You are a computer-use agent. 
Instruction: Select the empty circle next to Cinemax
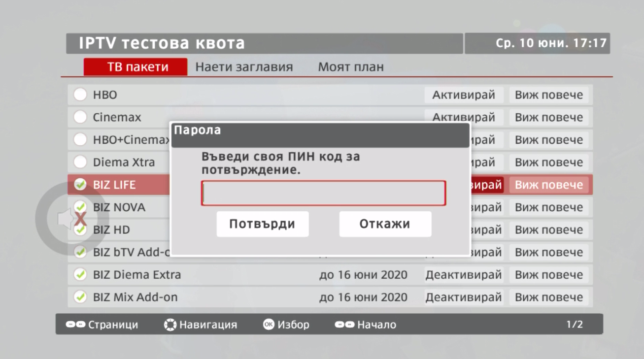coord(80,117)
